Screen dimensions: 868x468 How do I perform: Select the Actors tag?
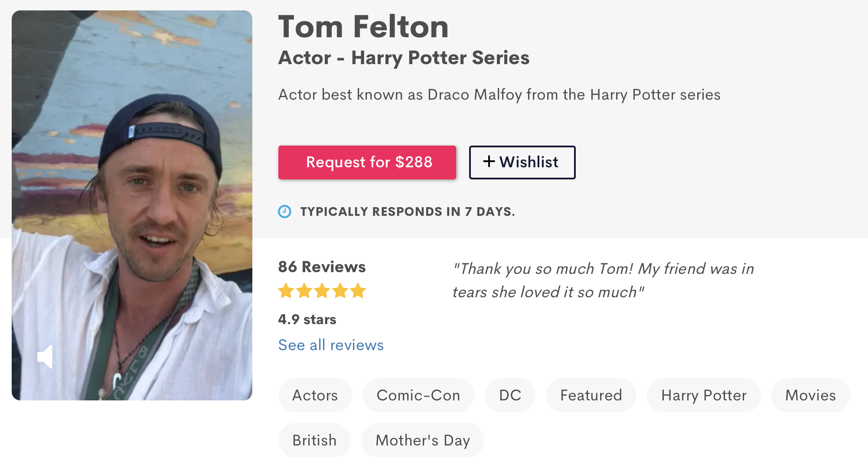point(315,395)
